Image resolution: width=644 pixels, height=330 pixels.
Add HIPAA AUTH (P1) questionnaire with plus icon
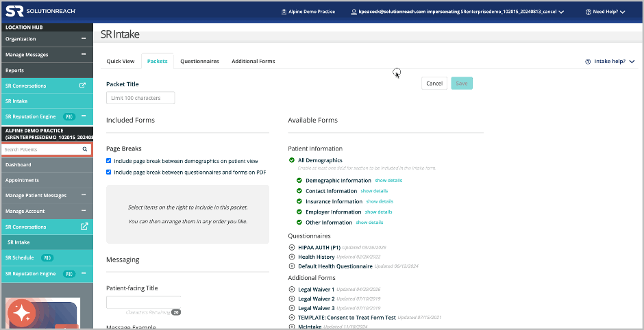pyautogui.click(x=292, y=248)
